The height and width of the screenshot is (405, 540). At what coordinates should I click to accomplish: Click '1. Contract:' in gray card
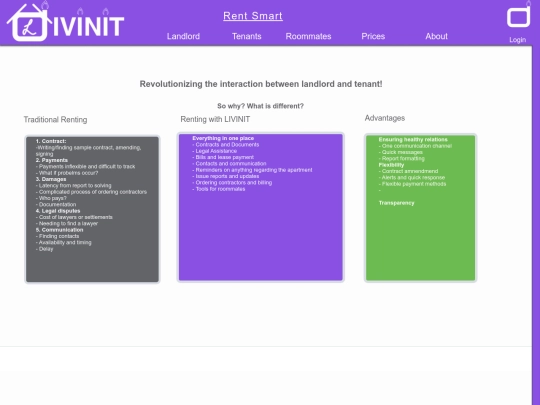tap(51, 141)
